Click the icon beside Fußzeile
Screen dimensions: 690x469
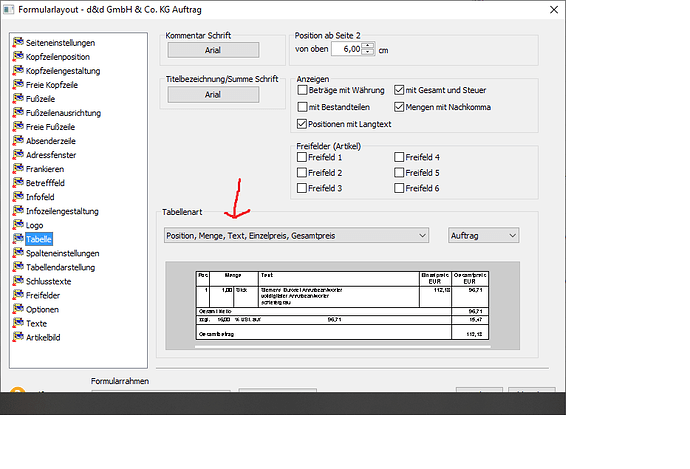point(18,99)
